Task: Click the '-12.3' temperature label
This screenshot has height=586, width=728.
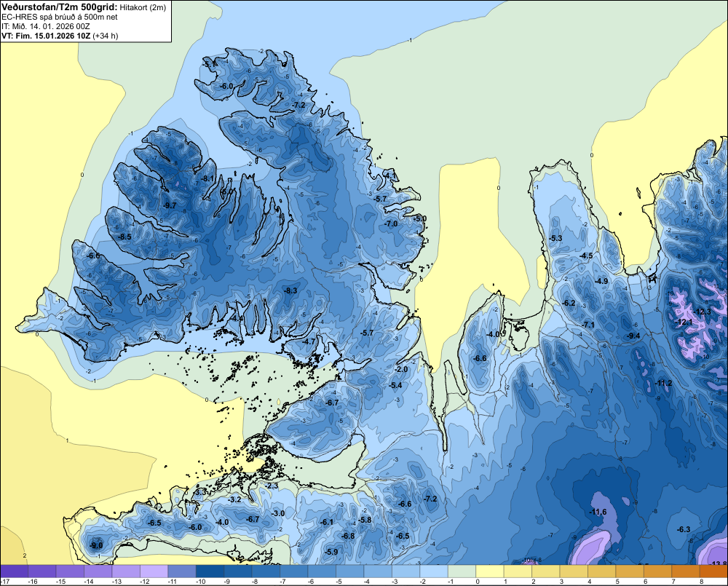Action: point(702,312)
